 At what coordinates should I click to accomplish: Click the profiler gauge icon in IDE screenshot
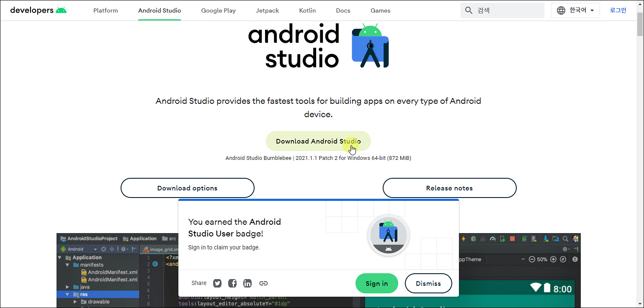(493, 239)
